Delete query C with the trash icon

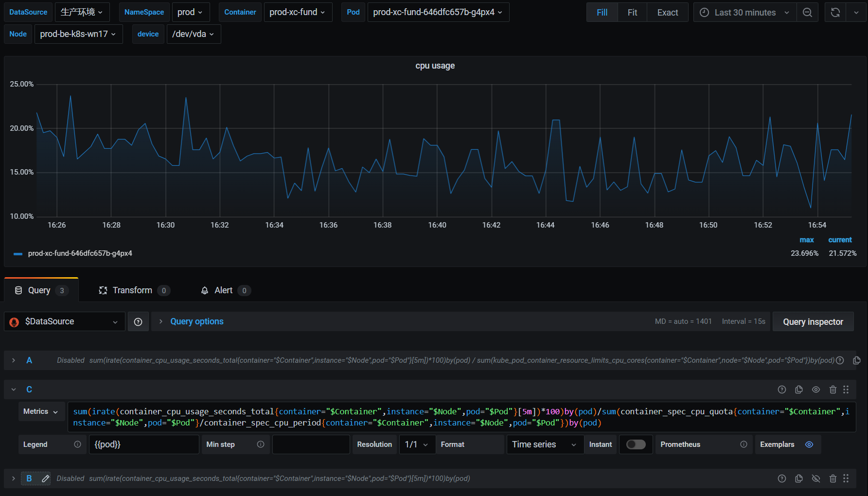pyautogui.click(x=833, y=390)
